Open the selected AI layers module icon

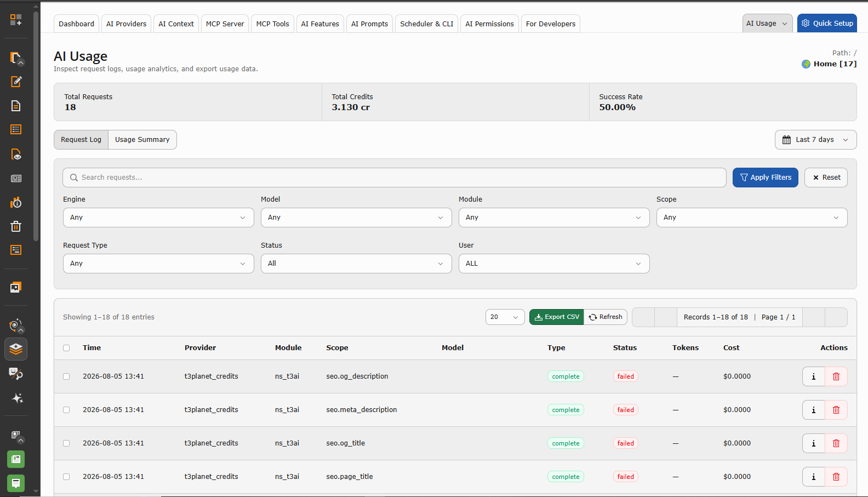pyautogui.click(x=16, y=349)
